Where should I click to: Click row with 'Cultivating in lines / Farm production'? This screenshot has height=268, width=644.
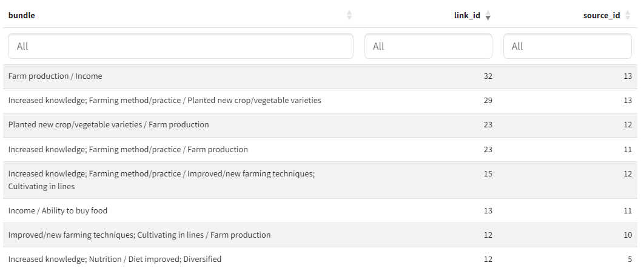139,235
